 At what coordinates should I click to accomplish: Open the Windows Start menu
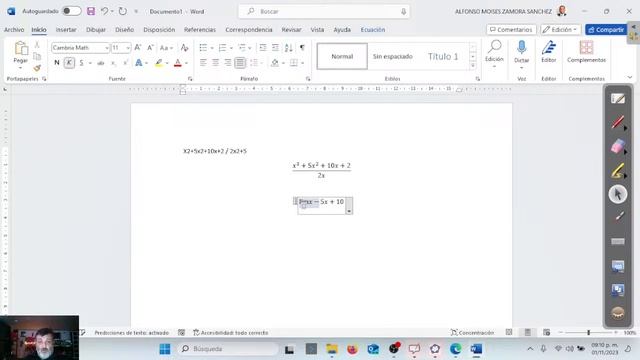(x=165, y=349)
